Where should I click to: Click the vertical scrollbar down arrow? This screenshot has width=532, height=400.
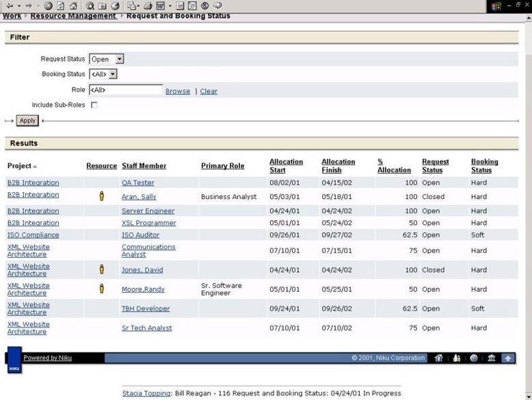(529, 396)
